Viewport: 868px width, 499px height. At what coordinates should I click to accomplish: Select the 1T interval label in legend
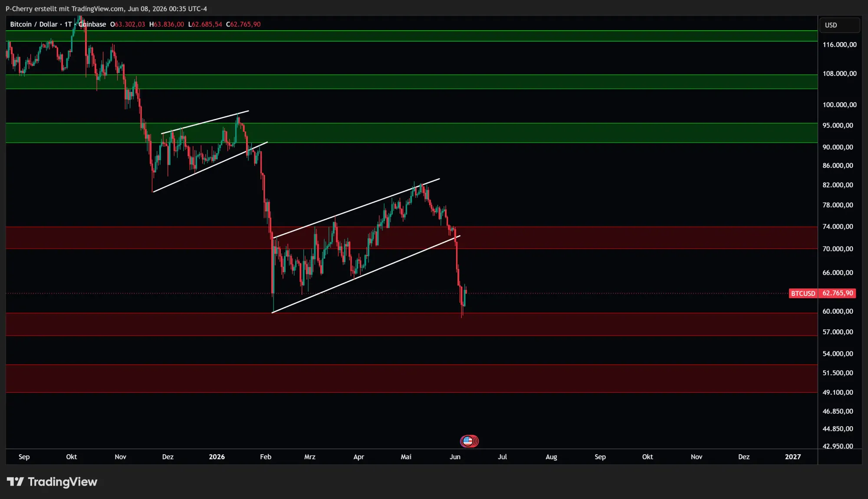(x=68, y=24)
